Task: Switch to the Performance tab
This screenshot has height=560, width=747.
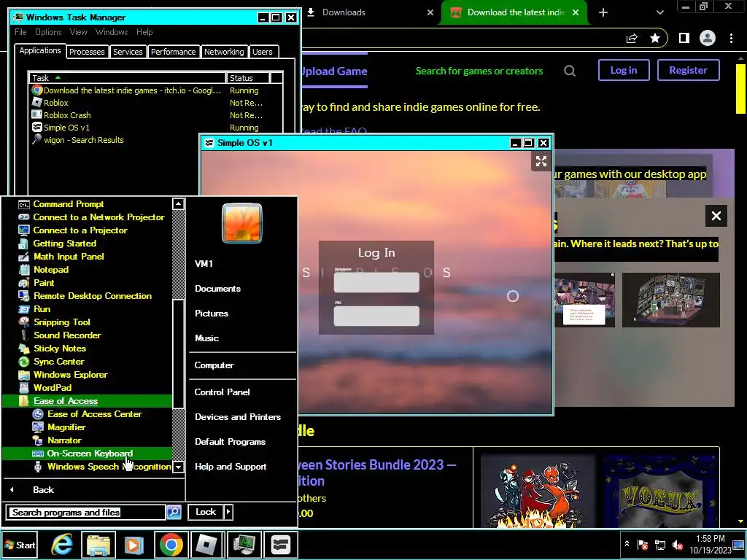Action: [x=173, y=52]
